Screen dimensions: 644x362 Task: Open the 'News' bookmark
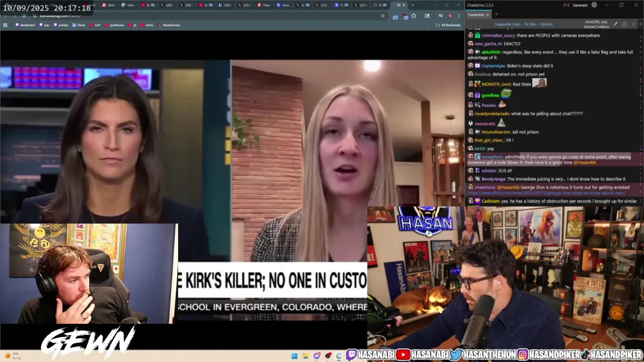(78, 25)
